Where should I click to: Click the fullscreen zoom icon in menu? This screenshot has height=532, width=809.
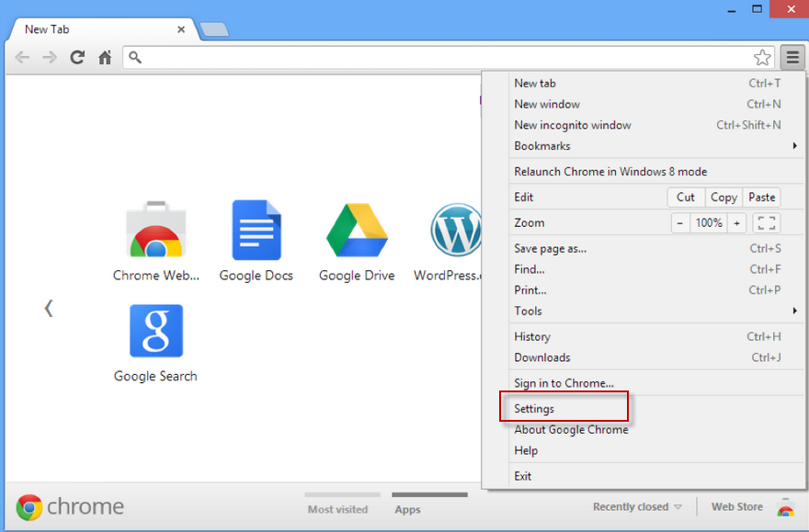coord(767,222)
